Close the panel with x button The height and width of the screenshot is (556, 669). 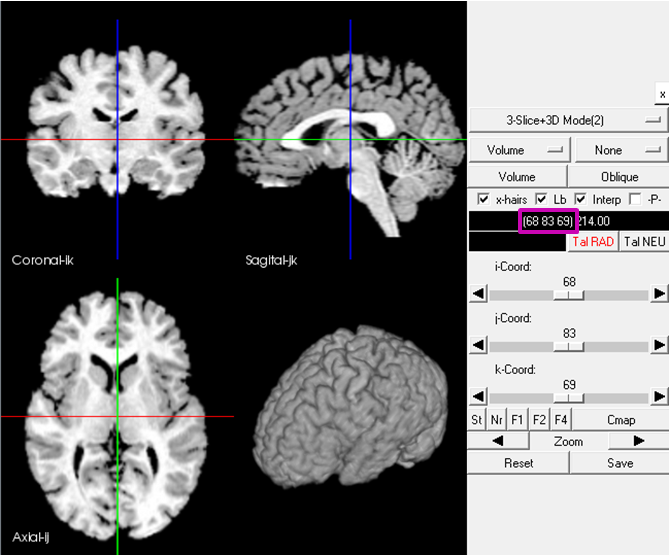662,94
